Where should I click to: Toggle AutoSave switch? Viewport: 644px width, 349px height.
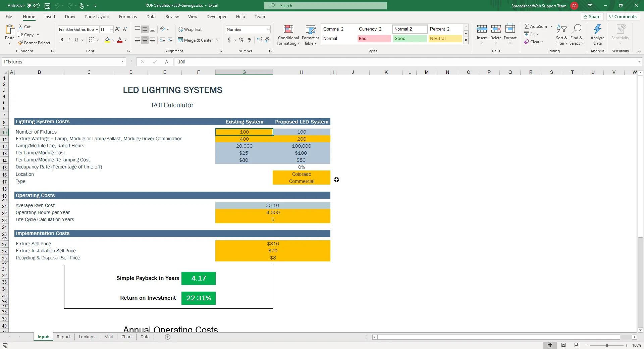tap(33, 6)
